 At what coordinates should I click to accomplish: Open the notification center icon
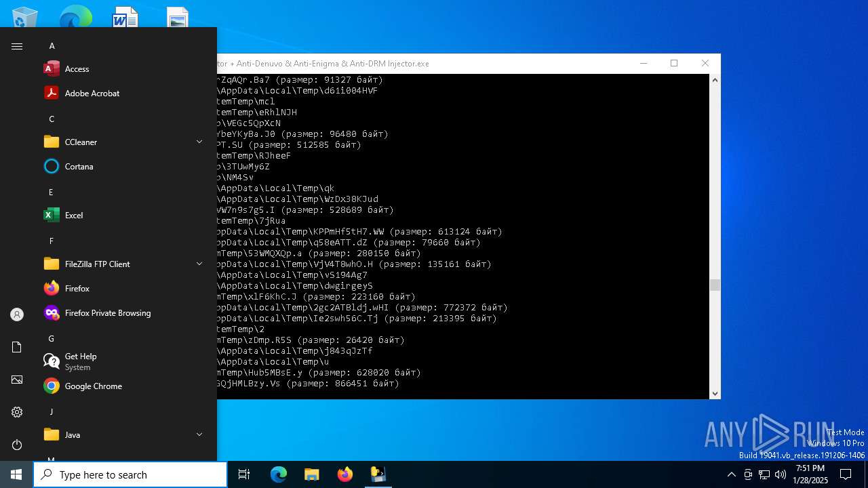click(x=846, y=474)
